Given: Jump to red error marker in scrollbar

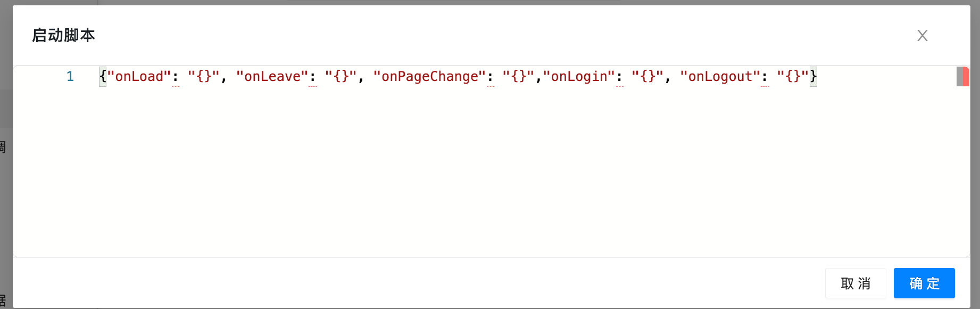Looking at the screenshot, I should (966, 77).
